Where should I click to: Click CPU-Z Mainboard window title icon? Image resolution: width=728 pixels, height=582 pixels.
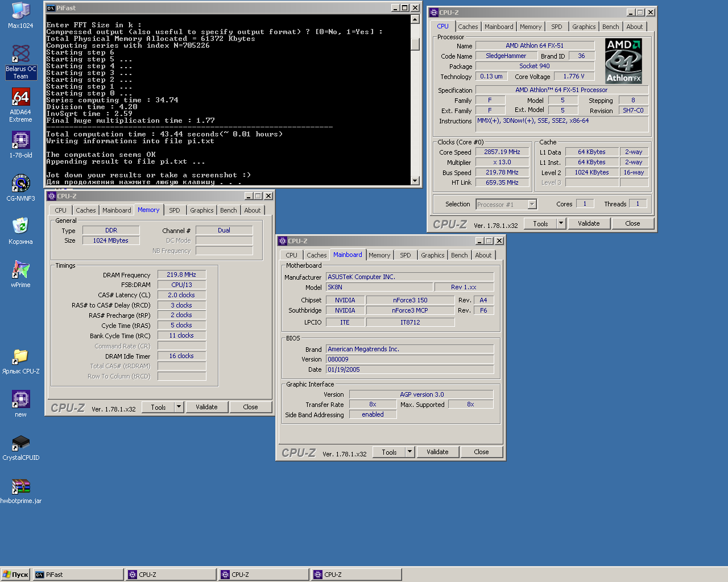(x=283, y=241)
